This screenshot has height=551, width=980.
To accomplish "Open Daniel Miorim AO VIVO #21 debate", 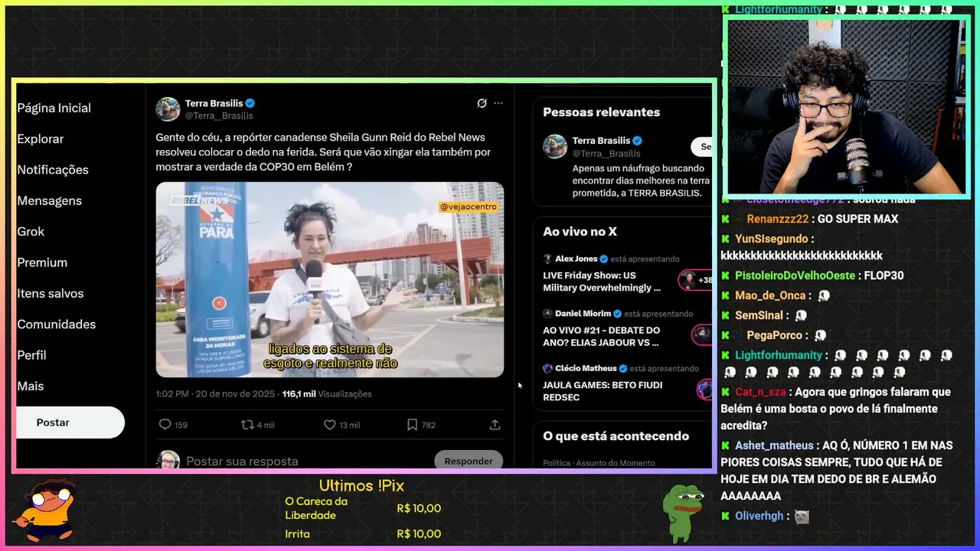I will pyautogui.click(x=601, y=337).
